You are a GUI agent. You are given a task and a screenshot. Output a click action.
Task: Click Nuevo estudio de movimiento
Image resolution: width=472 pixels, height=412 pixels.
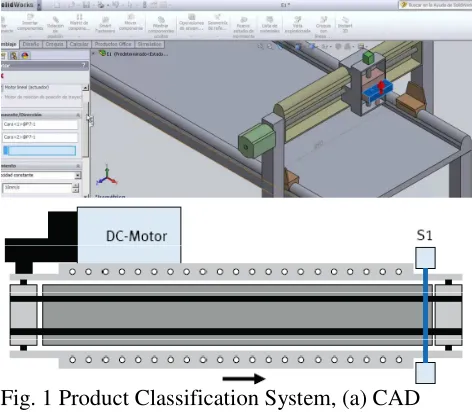(244, 27)
